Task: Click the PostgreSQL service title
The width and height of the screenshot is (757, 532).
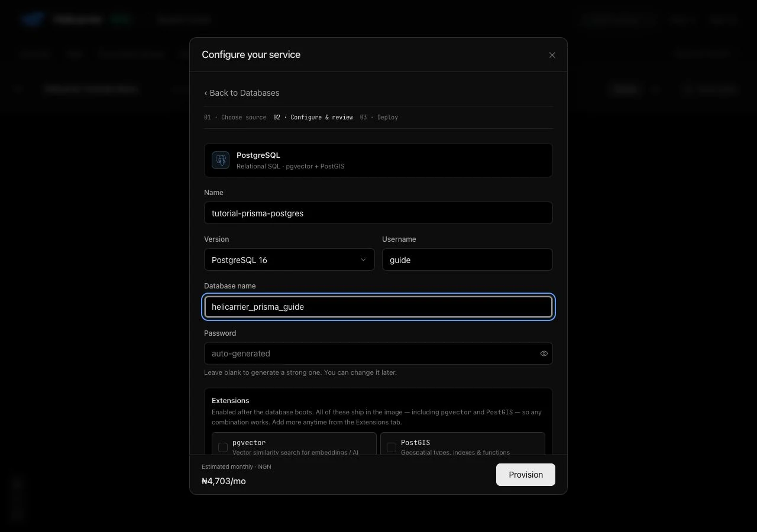Action: coord(258,155)
